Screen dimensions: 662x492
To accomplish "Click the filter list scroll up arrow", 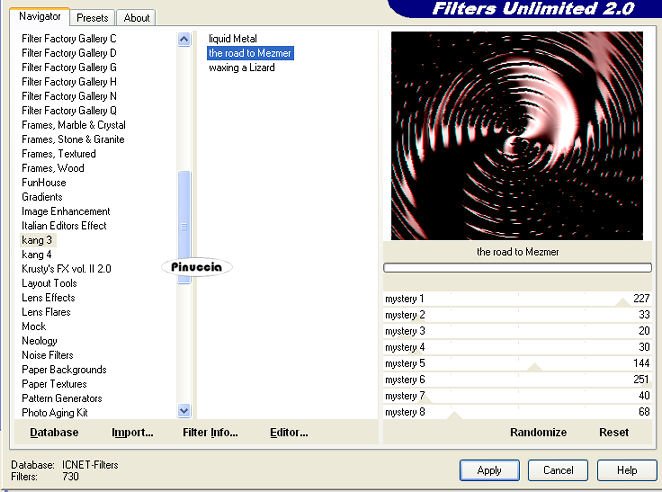I will (184, 40).
